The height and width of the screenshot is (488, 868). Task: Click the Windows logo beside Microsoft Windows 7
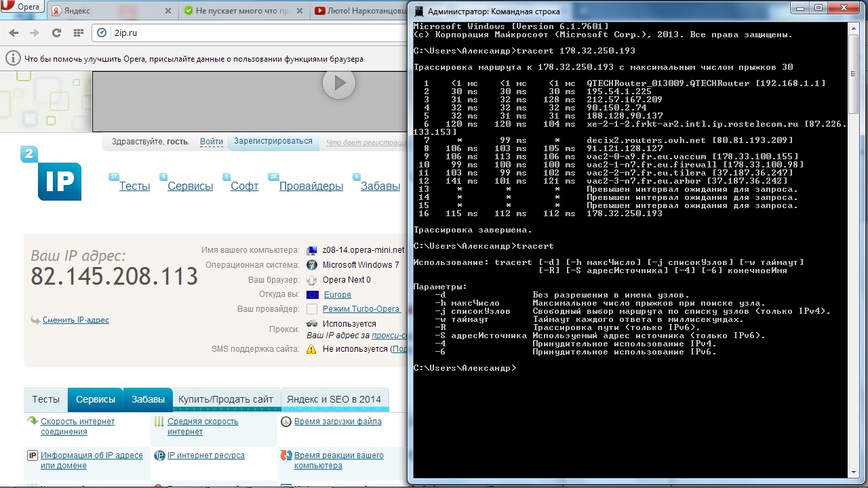[x=312, y=265]
